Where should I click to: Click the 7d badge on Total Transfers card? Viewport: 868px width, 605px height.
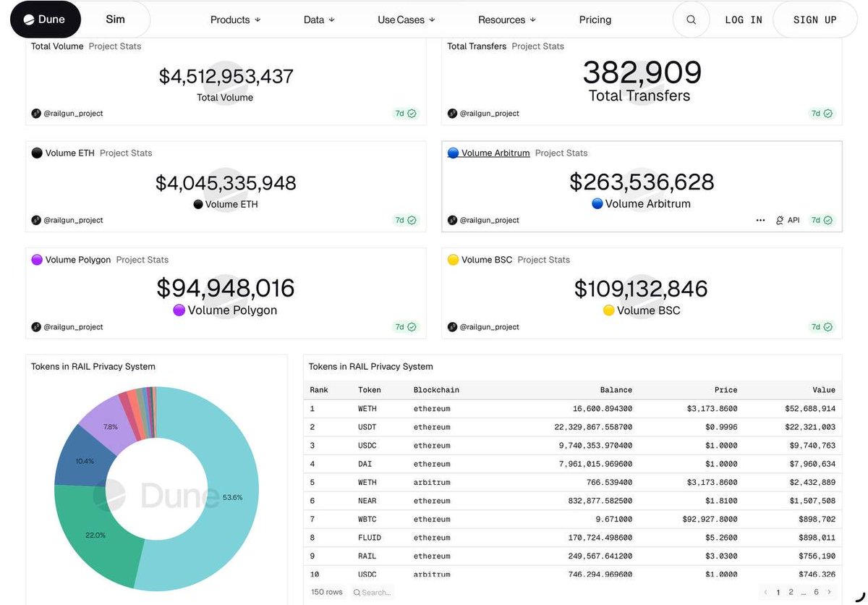click(822, 113)
